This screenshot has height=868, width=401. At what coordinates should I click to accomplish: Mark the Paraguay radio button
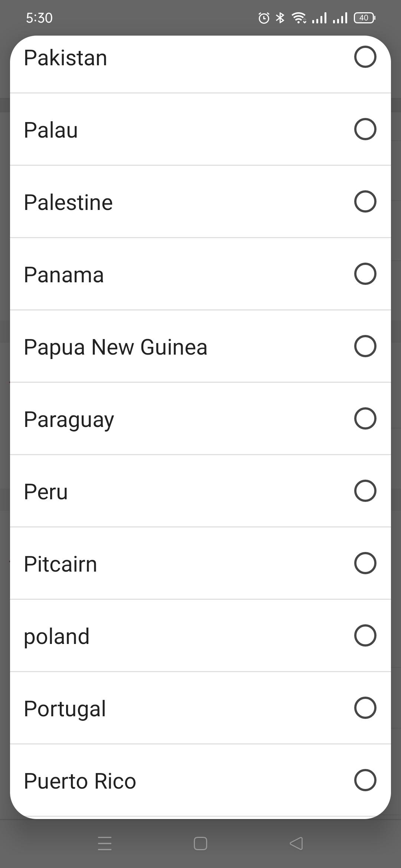[365, 418]
